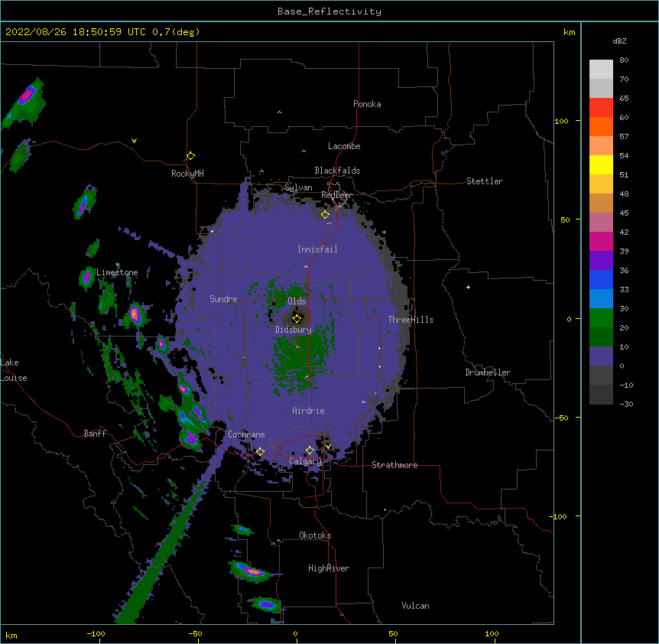Select the yellow station marker above RockyMH
Image resolution: width=659 pixels, height=644 pixels.
point(190,156)
